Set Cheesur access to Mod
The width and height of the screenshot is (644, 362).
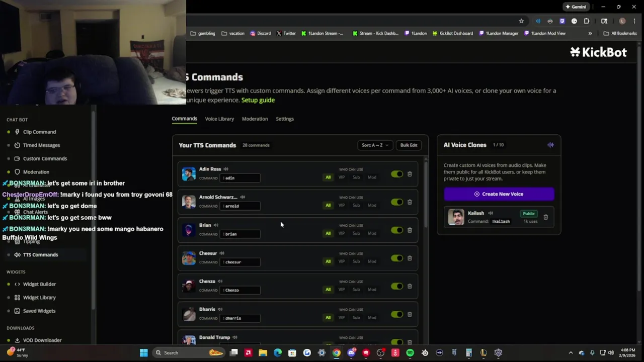[372, 261]
